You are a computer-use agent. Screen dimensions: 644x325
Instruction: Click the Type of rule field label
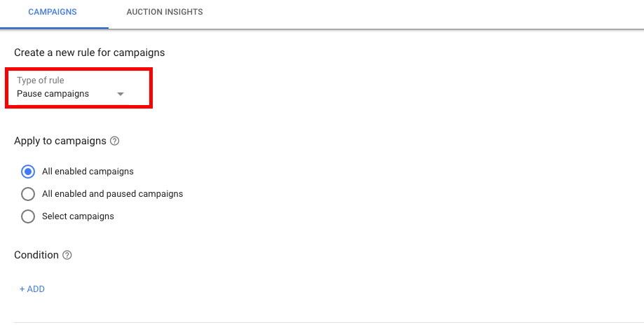click(41, 81)
